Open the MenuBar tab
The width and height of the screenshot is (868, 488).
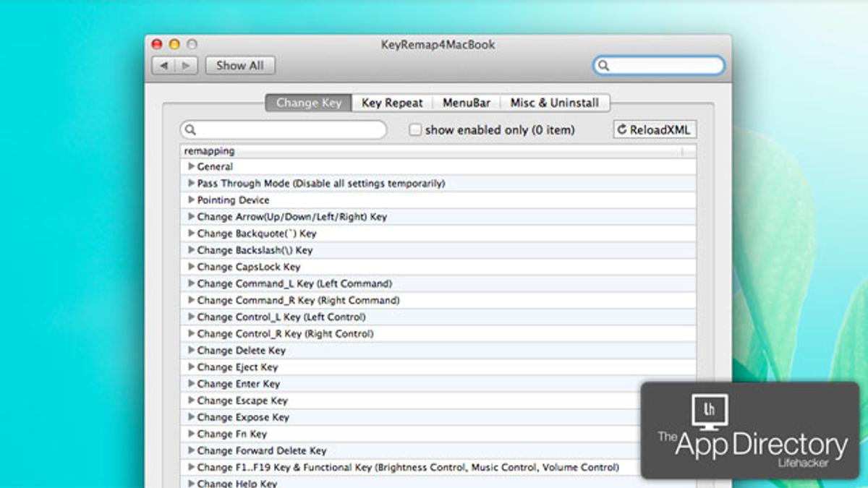[467, 103]
